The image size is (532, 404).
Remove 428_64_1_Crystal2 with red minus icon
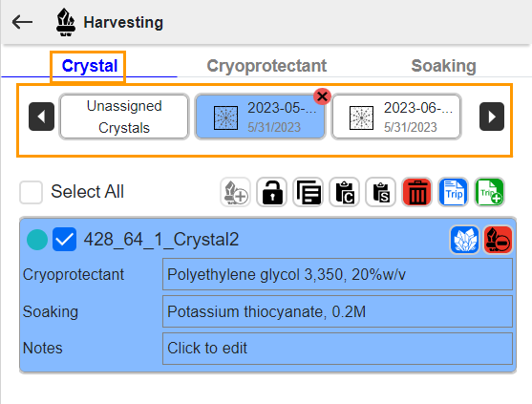(x=498, y=240)
